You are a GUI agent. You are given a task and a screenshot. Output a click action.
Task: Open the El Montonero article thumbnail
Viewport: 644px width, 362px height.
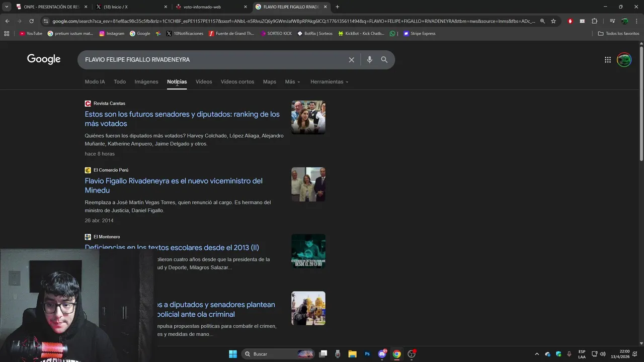308,251
